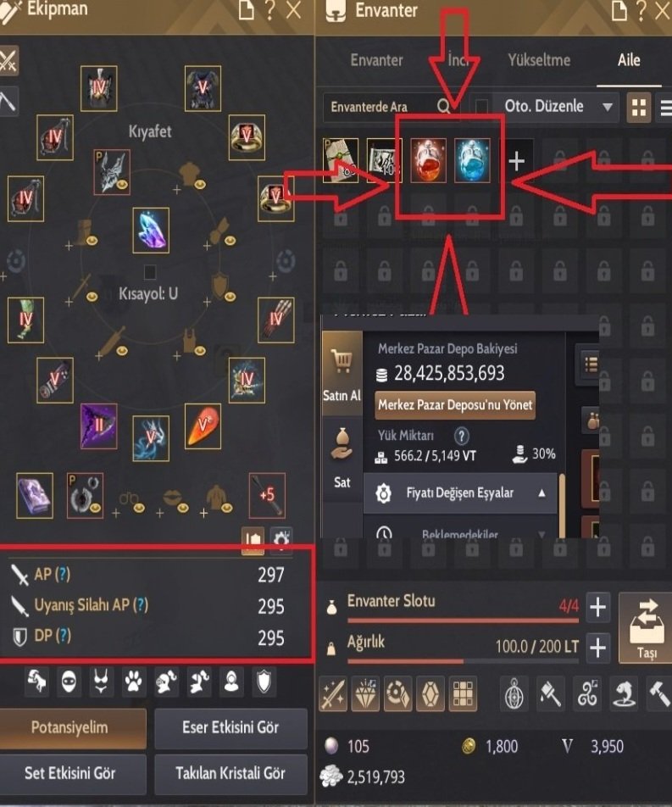Image resolution: width=672 pixels, height=807 pixels.
Task: Click Merkez Pazar Deposu'nu Yönet button
Action: [x=455, y=405]
